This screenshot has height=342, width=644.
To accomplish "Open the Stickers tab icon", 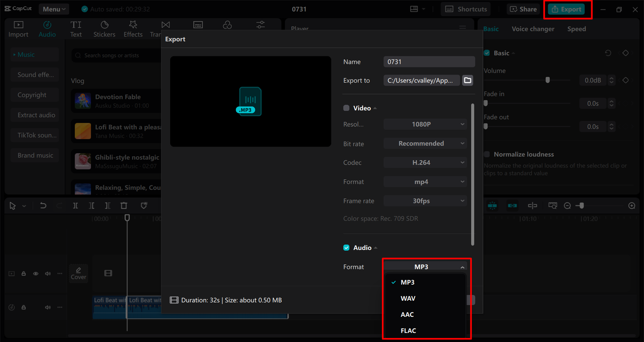I will coord(104,25).
